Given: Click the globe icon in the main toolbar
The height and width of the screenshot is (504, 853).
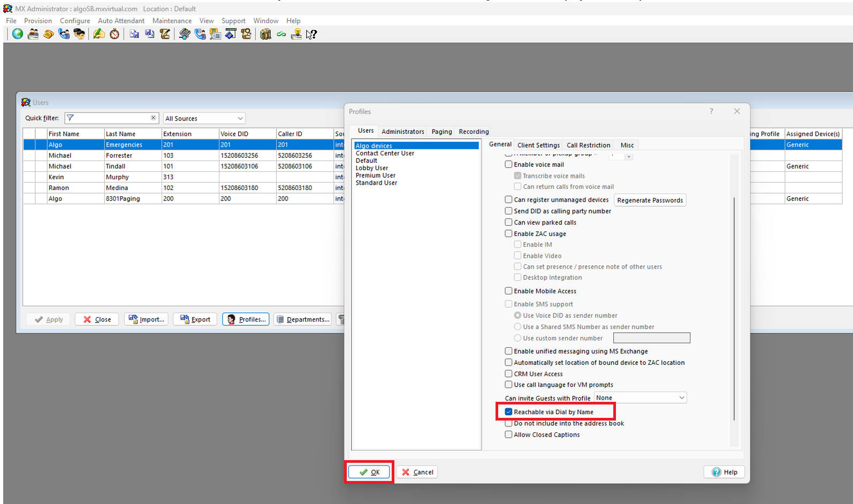Looking at the screenshot, I should tap(18, 34).
